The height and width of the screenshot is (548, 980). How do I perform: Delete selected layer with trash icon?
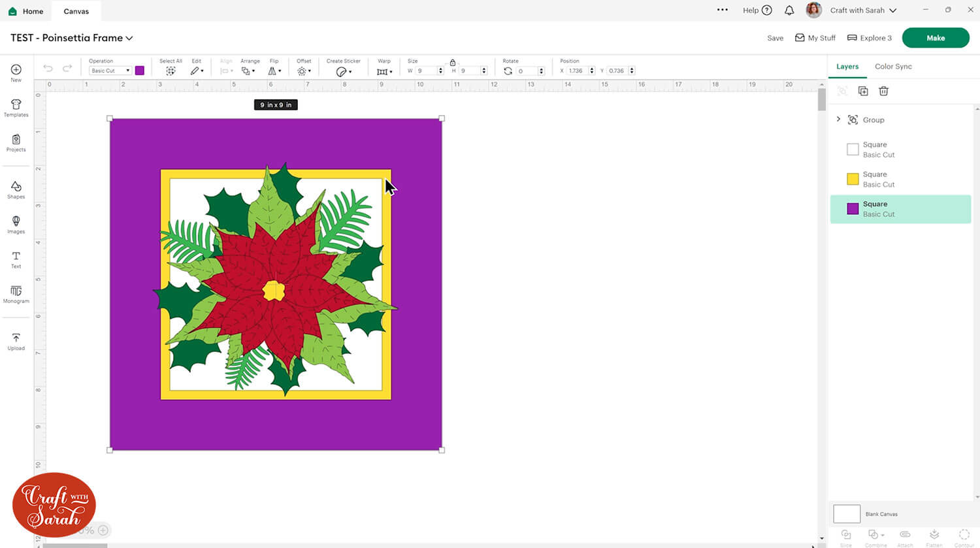[883, 91]
